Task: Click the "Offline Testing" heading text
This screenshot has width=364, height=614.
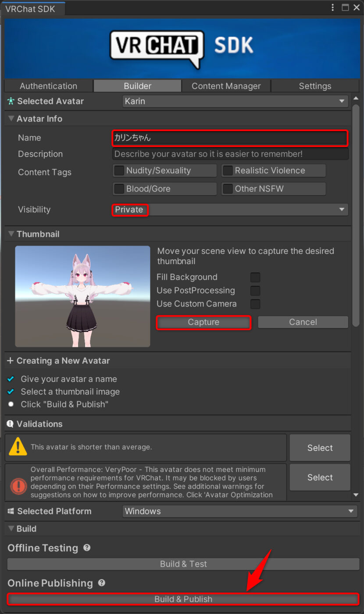Action: pos(43,548)
